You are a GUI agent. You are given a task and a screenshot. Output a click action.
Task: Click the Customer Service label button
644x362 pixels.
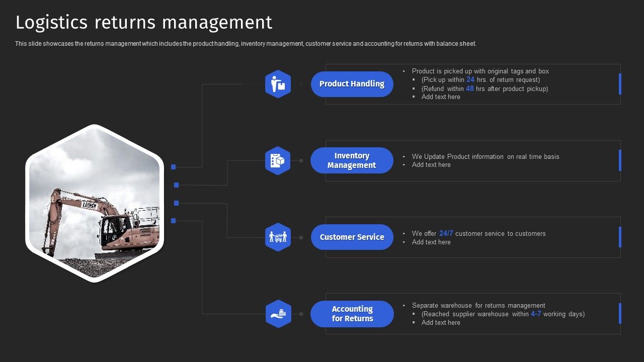(352, 237)
